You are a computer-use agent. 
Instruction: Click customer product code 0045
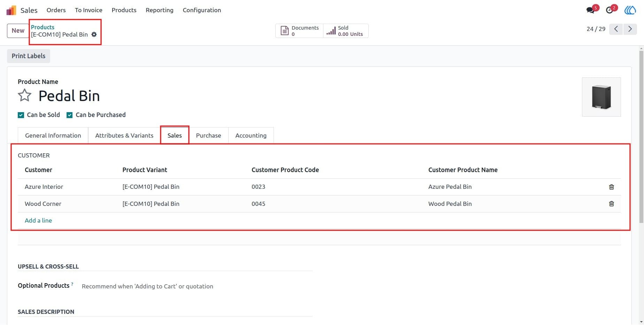pyautogui.click(x=258, y=204)
